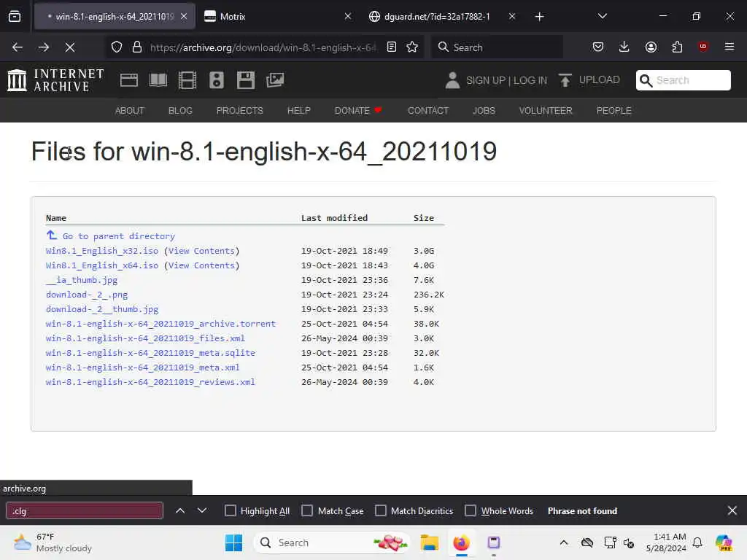This screenshot has width=747, height=560.
Task: Expand the list all tabs chevron
Action: click(602, 16)
